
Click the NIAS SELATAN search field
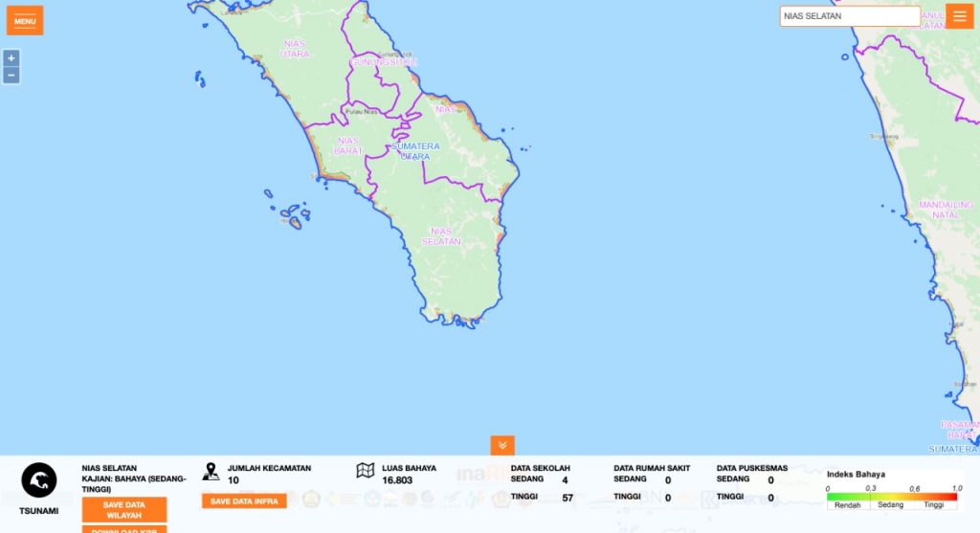tap(850, 16)
